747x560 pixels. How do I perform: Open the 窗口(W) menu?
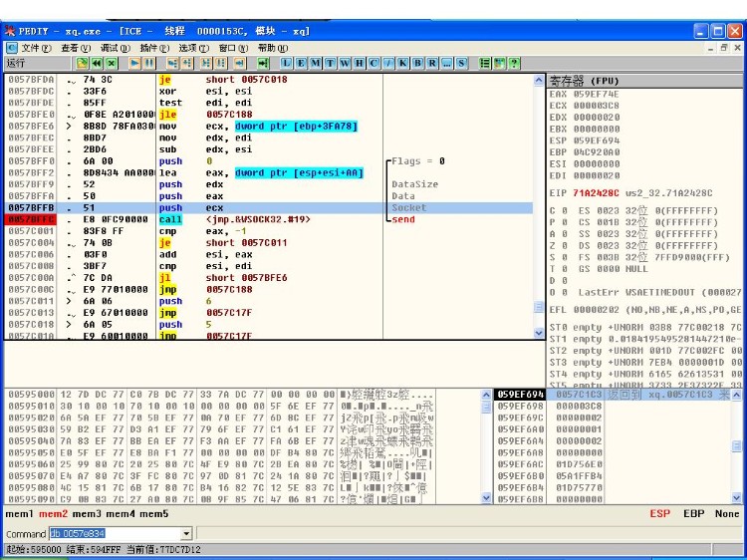click(x=233, y=48)
